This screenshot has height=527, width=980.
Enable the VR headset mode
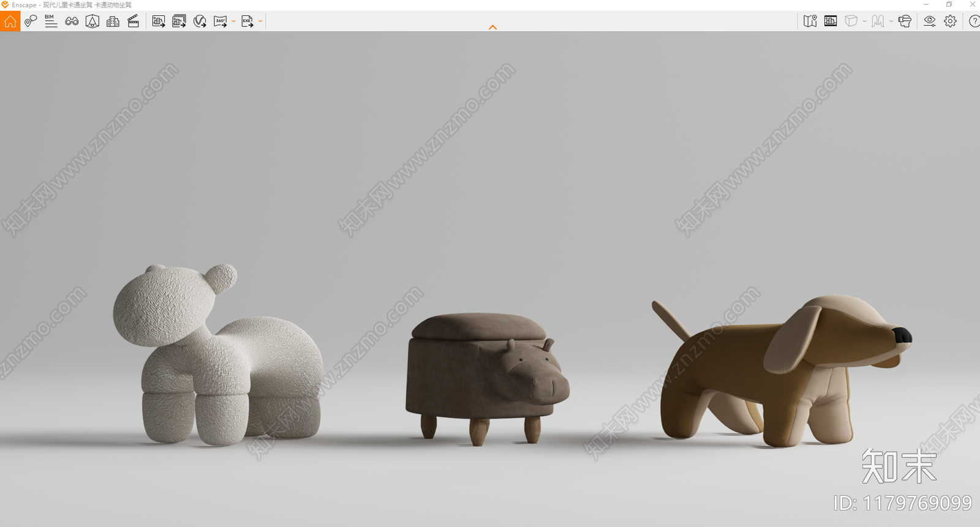[x=905, y=21]
